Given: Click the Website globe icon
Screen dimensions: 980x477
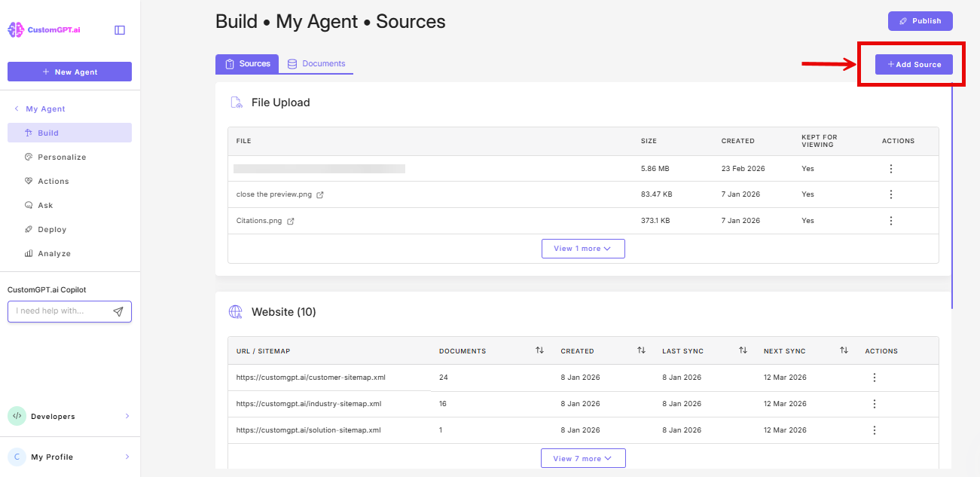Looking at the screenshot, I should [x=236, y=311].
